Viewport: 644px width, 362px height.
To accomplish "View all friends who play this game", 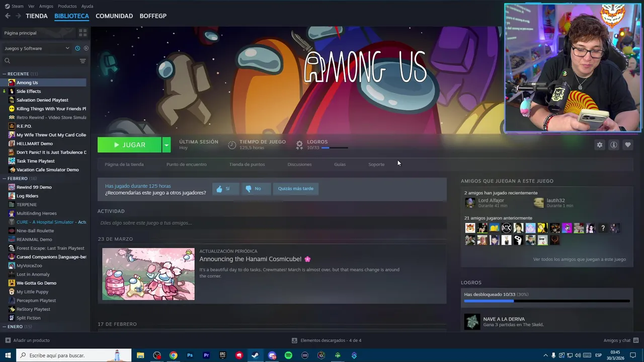I will click(580, 259).
